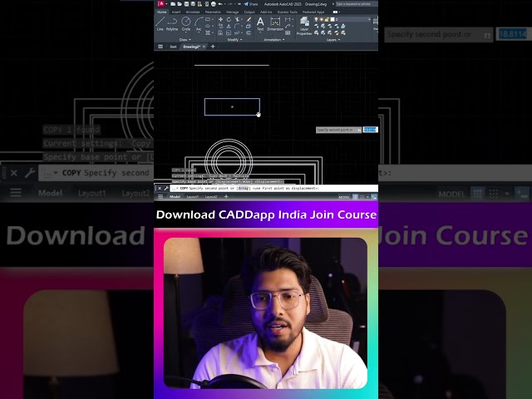Toggle snap mode in status bar
This screenshot has height=399, width=532.
[362, 197]
